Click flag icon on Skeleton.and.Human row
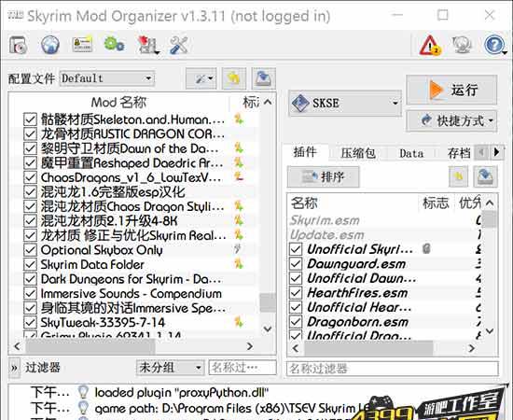 point(239,119)
